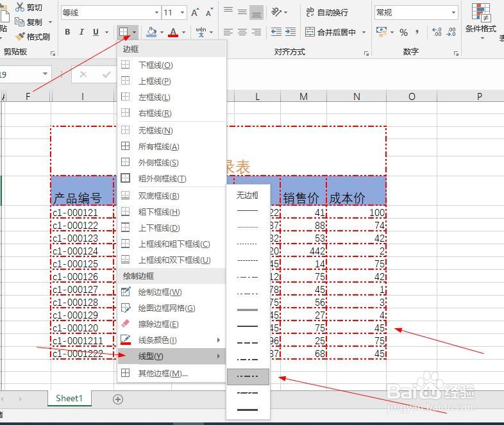Open the font size box 11

tap(174, 13)
